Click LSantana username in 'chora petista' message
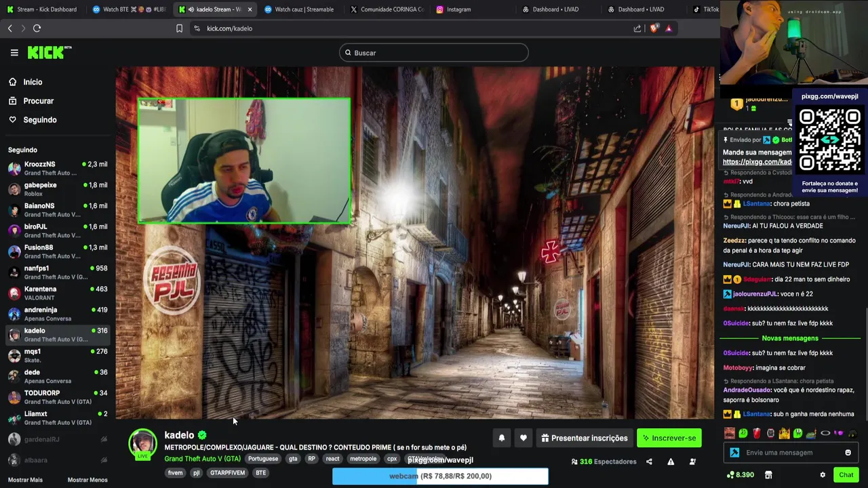Screen dimensions: 868x488 (x=757, y=203)
